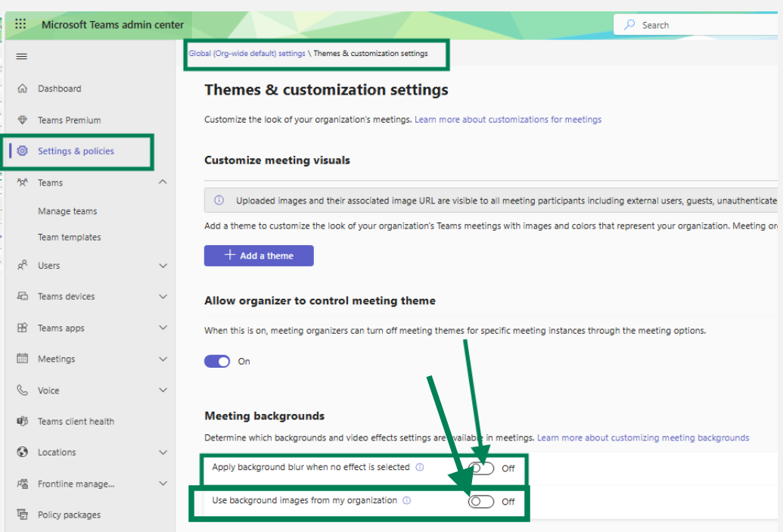Expand the Teams devices section chevron
The width and height of the screenshot is (783, 532).
click(163, 297)
